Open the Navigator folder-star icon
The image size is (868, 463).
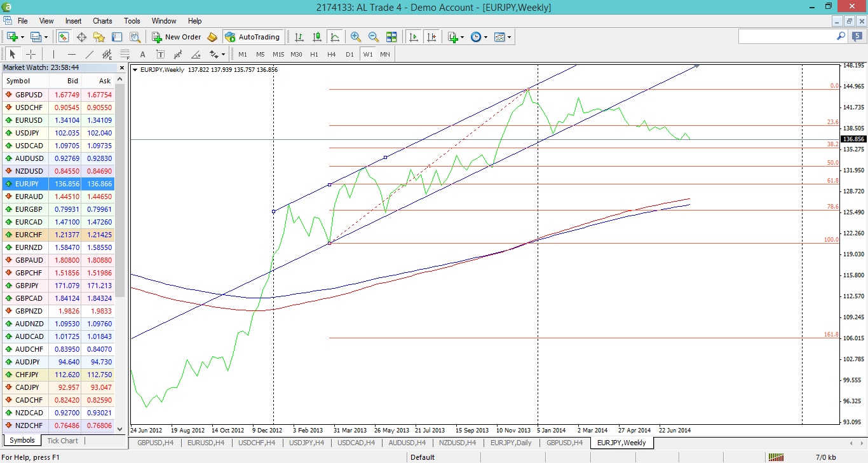pyautogui.click(x=99, y=37)
